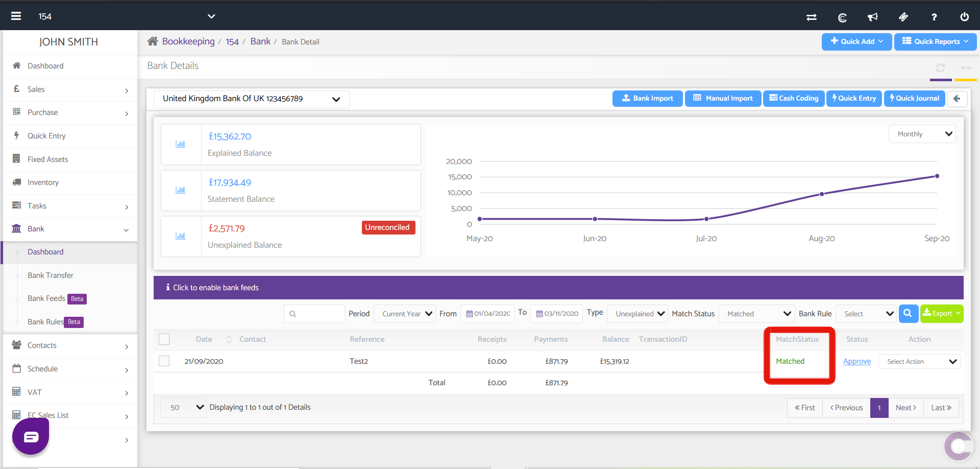Viewport: 980px width, 469px height.
Task: Open the Monthly chart interval dropdown
Action: click(x=922, y=134)
